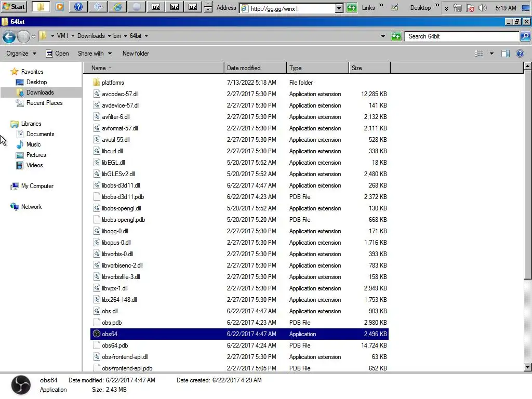Viewport: 532px width, 399px height.
Task: Sort by Size column header
Action: click(369, 68)
